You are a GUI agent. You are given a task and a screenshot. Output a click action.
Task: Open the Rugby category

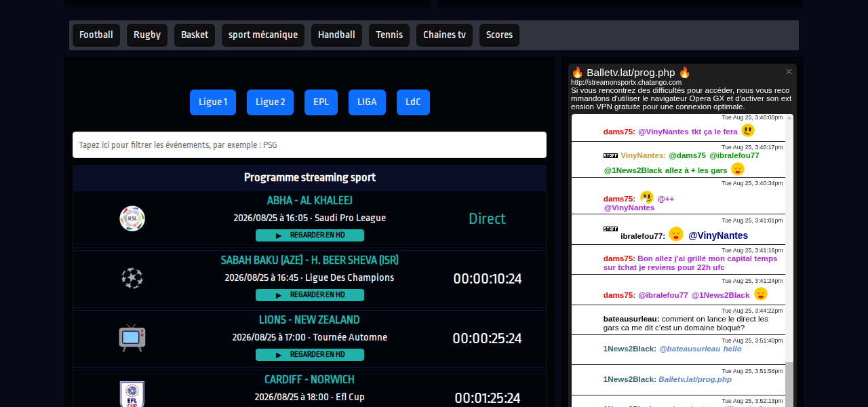click(147, 35)
